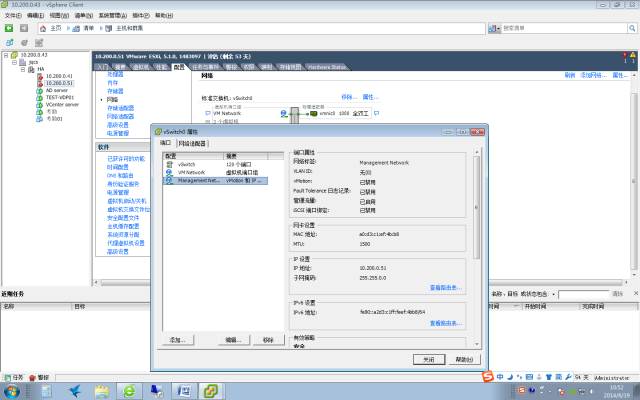Click the 移除... link beside vSwitch0
Viewport: 640px width, 400px height.
[349, 97]
